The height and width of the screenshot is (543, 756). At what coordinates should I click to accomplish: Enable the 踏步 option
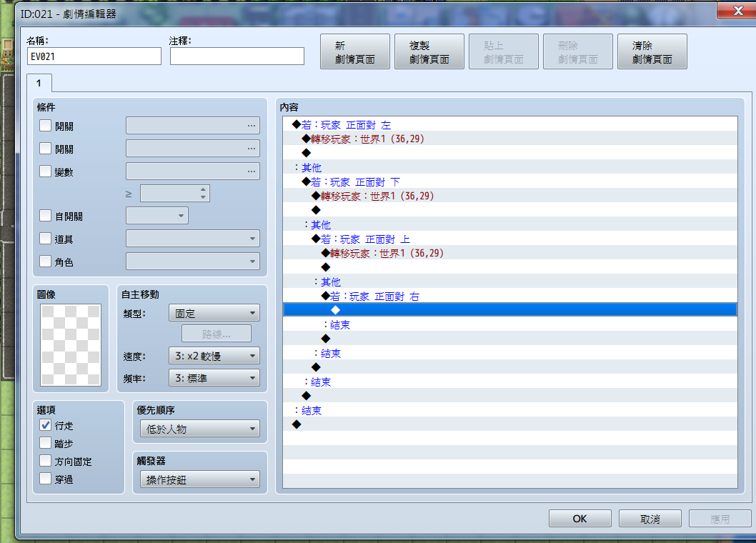[45, 443]
